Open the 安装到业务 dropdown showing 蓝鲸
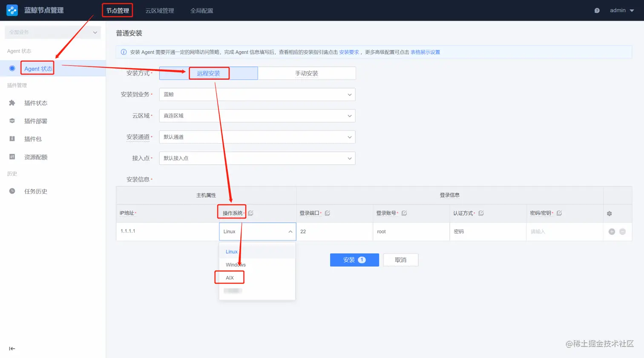Screen dimensions: 644x358 (257, 95)
